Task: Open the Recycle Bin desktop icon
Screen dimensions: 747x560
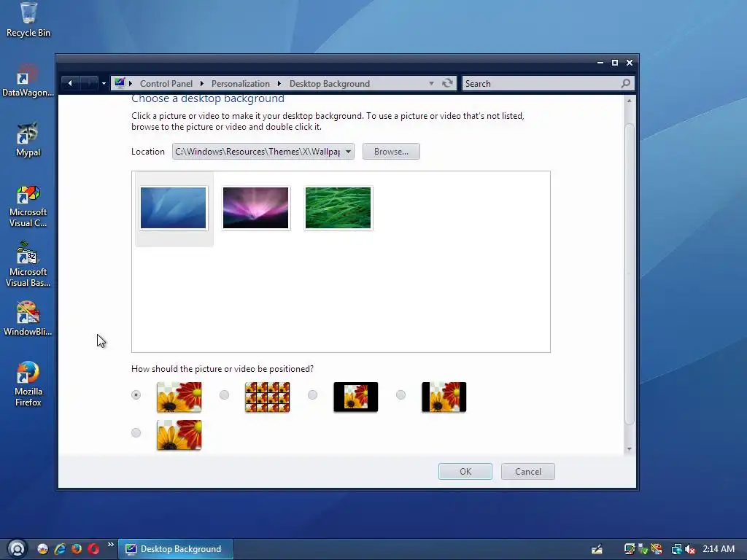Action: click(28, 20)
